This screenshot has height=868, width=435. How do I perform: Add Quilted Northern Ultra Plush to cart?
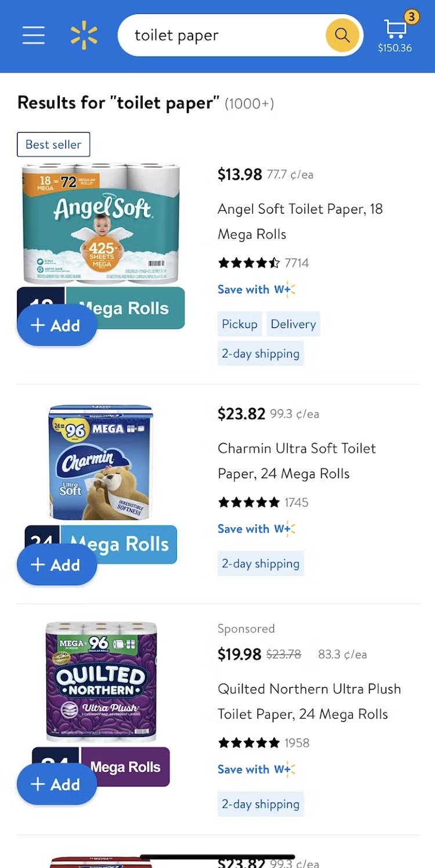pyautogui.click(x=56, y=785)
